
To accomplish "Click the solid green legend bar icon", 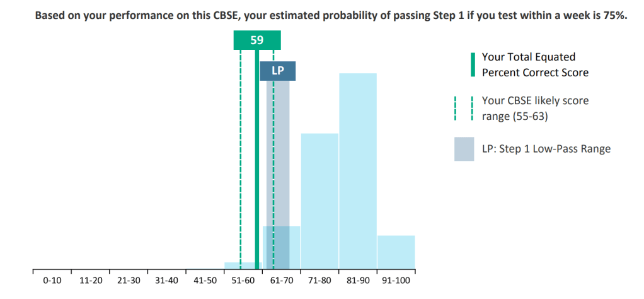I will (x=472, y=65).
